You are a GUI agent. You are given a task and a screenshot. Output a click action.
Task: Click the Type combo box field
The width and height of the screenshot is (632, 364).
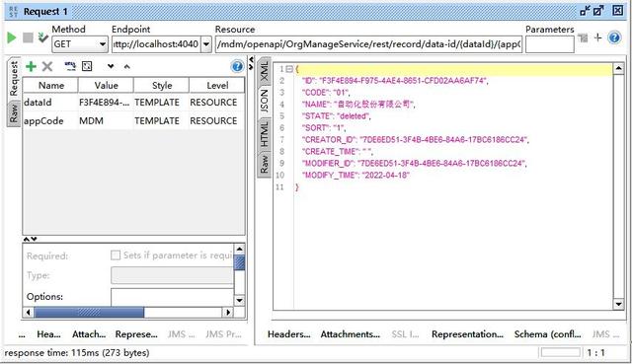172,276
